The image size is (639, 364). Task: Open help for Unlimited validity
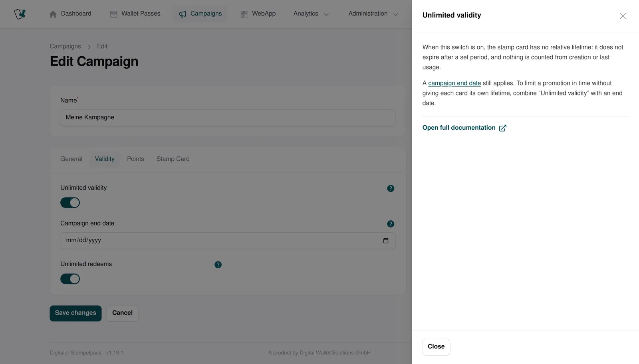[x=391, y=188]
